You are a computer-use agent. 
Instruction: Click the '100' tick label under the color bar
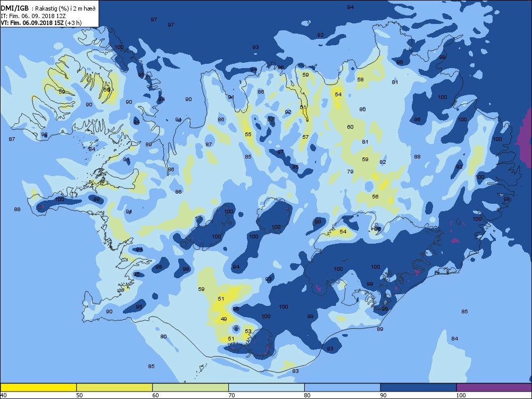coord(461,395)
